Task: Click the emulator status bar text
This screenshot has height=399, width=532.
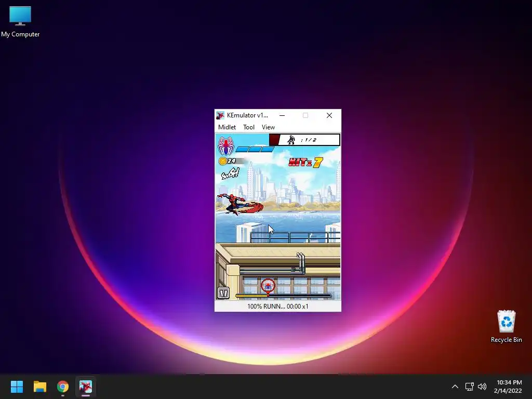Action: coord(278,307)
